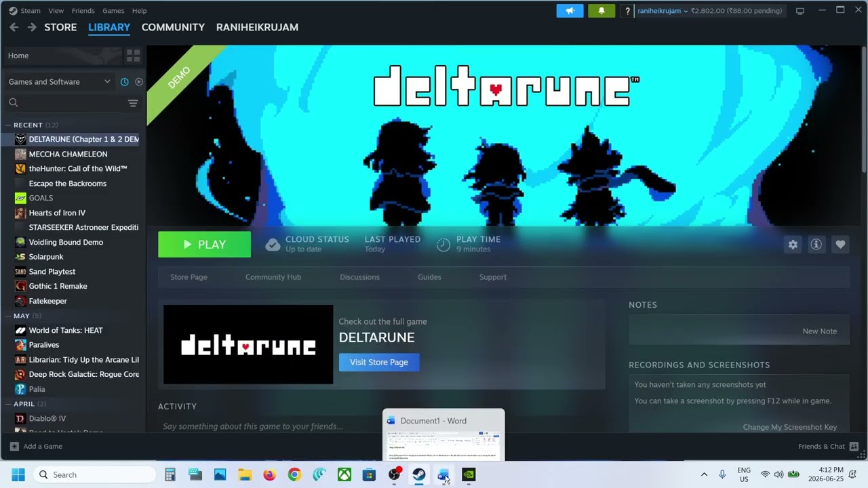
Task: Collapse the APRIL category
Action: (x=8, y=404)
